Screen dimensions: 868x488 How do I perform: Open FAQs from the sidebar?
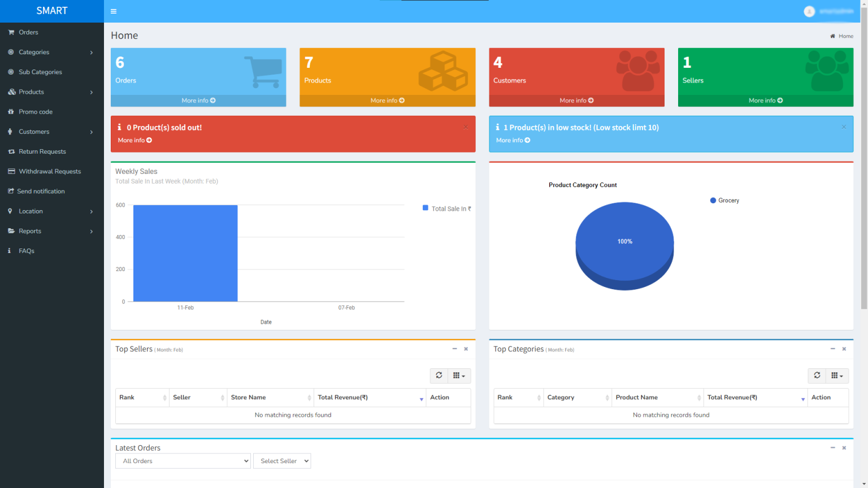point(25,250)
